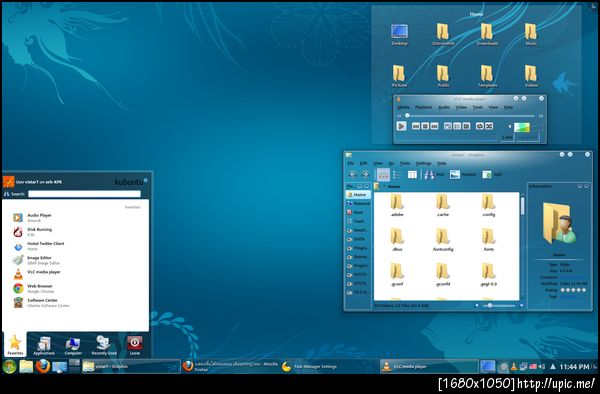The height and width of the screenshot is (394, 600).
Task: Click VLC stop playback button
Action: (425, 126)
